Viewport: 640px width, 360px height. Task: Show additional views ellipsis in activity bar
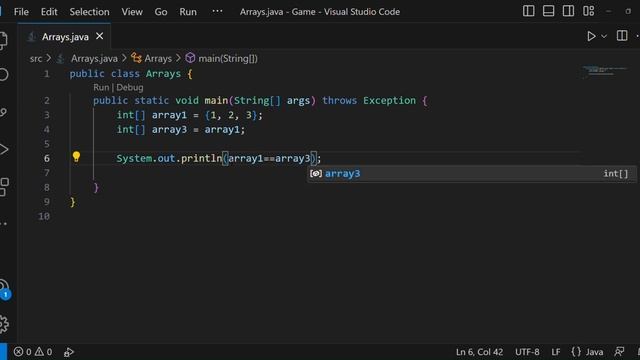pyautogui.click(x=4, y=224)
